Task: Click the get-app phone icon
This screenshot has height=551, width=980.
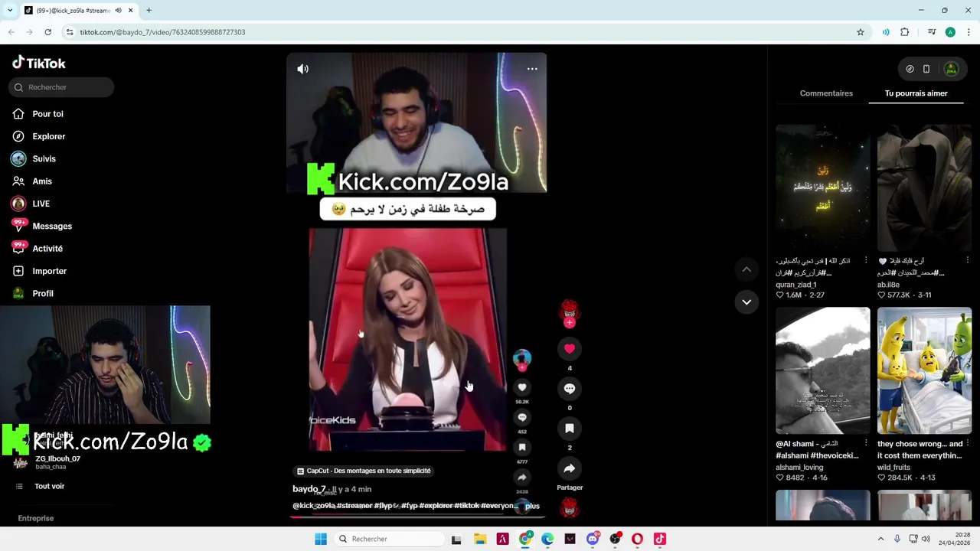Action: [x=926, y=69]
